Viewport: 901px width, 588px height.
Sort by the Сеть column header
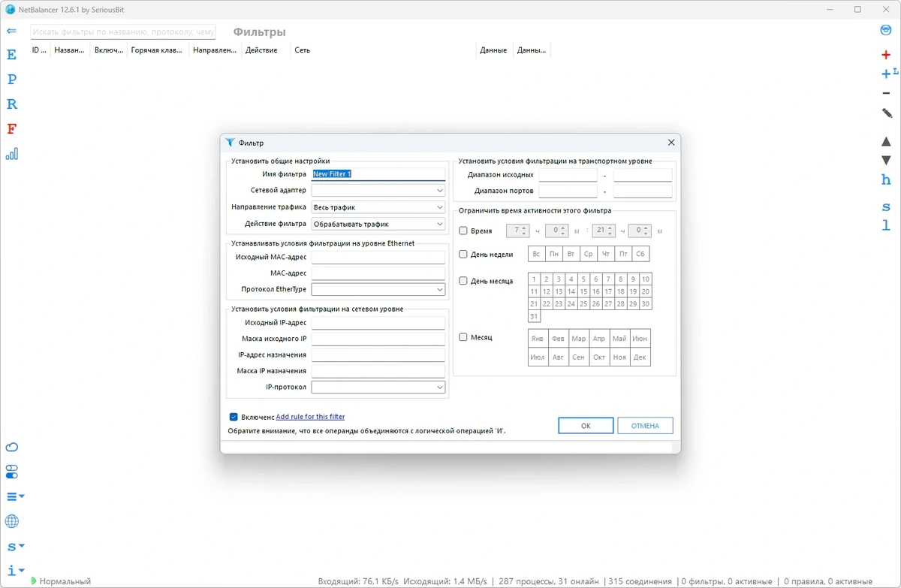coord(383,50)
